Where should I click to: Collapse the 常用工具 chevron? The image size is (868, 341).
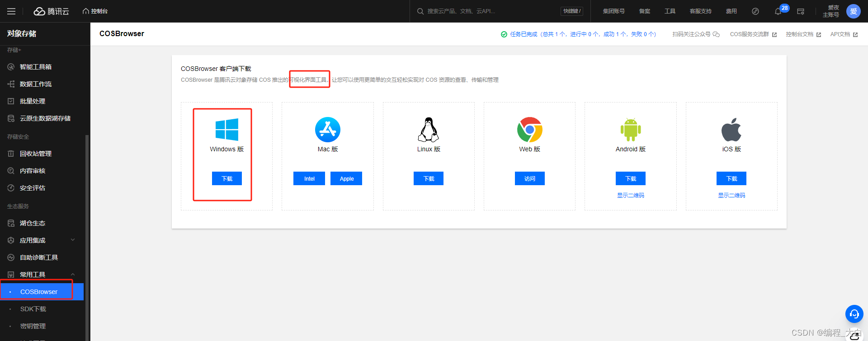73,275
